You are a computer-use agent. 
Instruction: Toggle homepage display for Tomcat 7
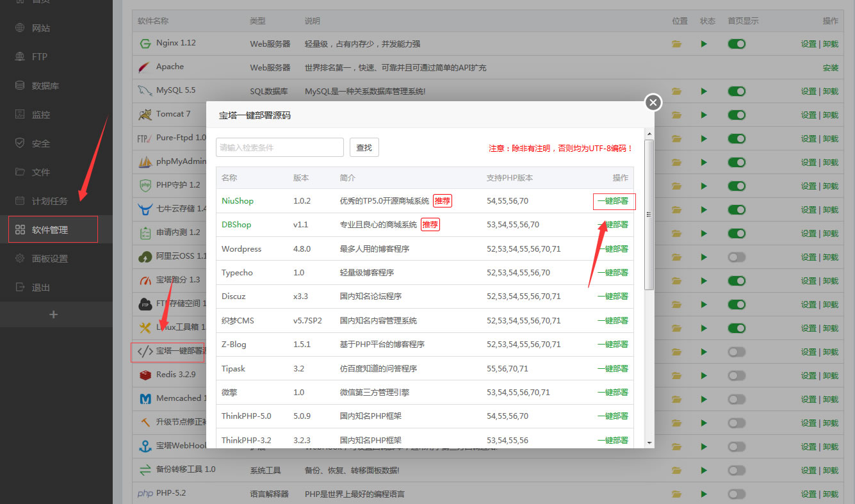(737, 115)
